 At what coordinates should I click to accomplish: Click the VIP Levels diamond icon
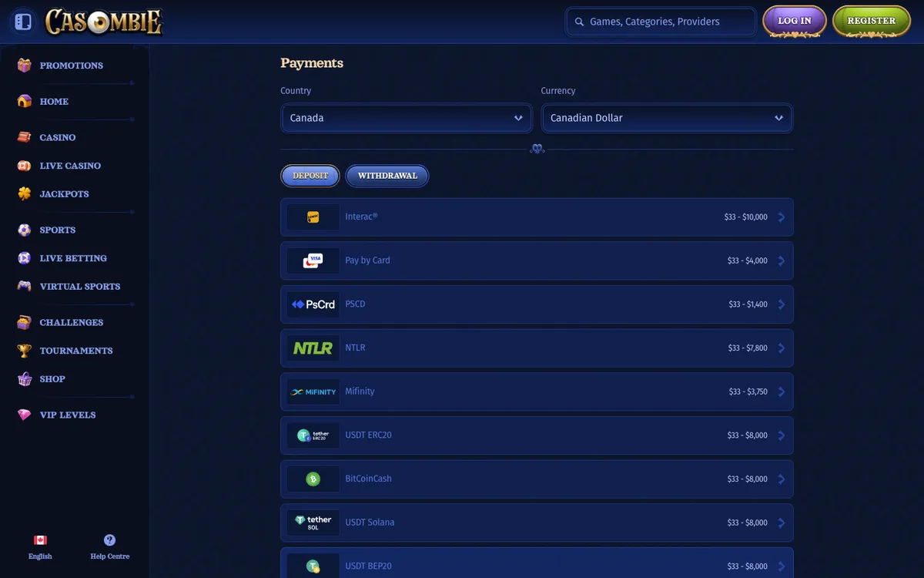point(25,415)
